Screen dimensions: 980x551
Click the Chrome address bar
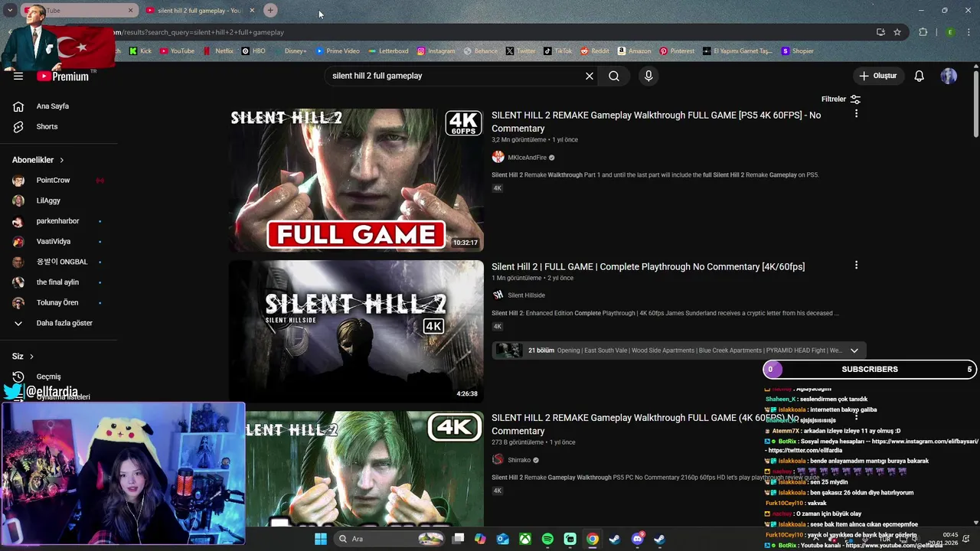point(490,32)
